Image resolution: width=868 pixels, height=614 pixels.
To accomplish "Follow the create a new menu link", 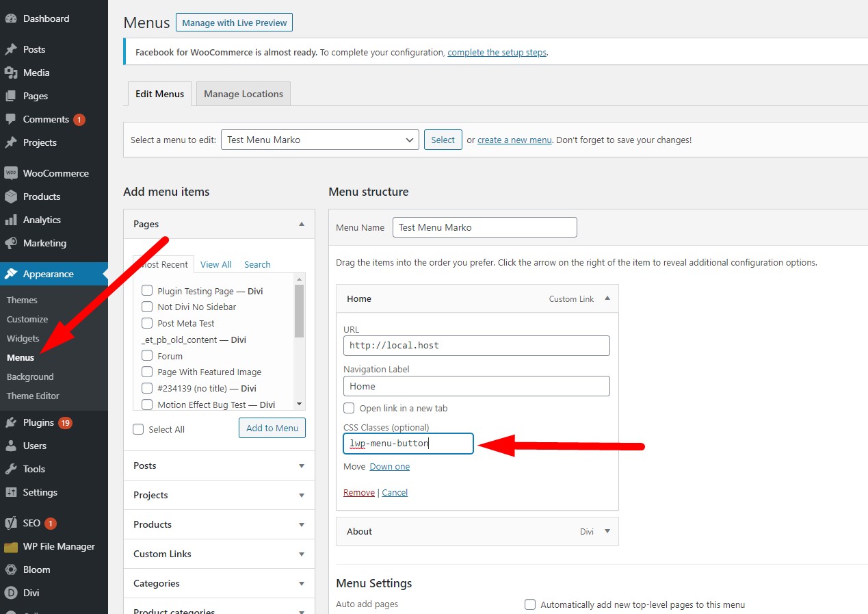I will pos(514,140).
